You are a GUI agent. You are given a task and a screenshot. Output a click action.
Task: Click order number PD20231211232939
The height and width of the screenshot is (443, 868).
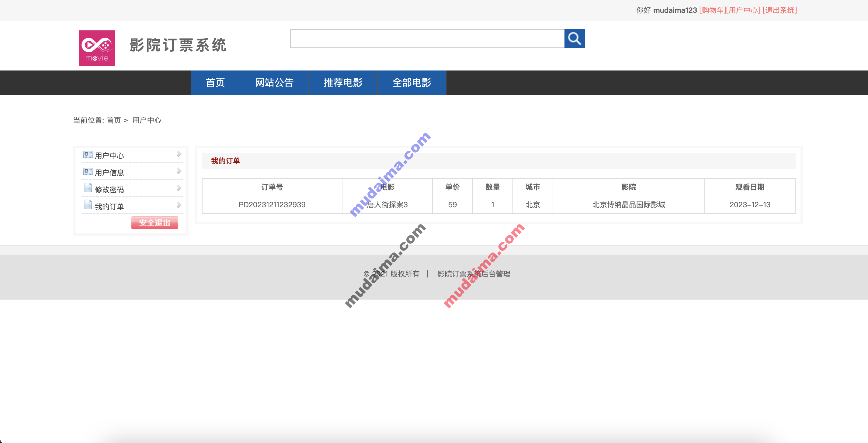[x=272, y=205]
